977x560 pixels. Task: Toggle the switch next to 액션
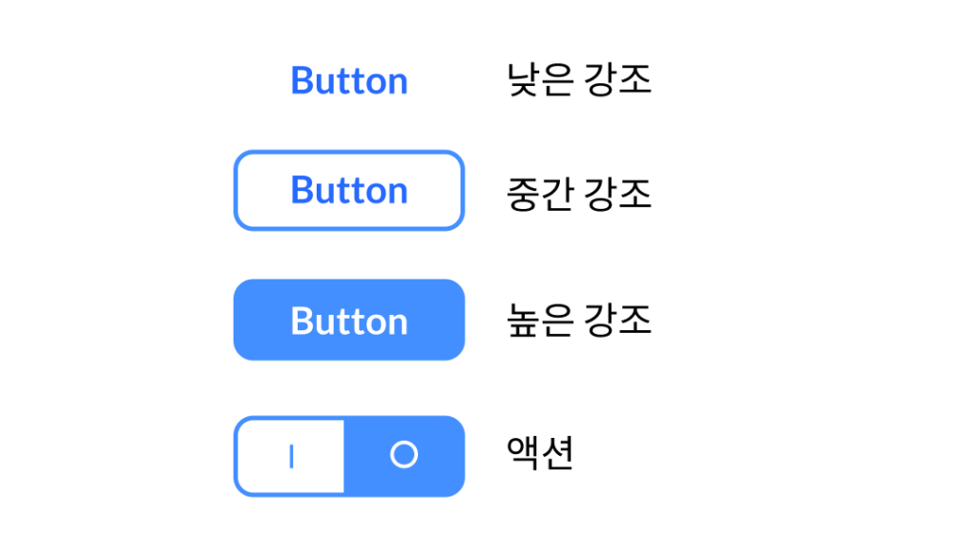click(349, 456)
